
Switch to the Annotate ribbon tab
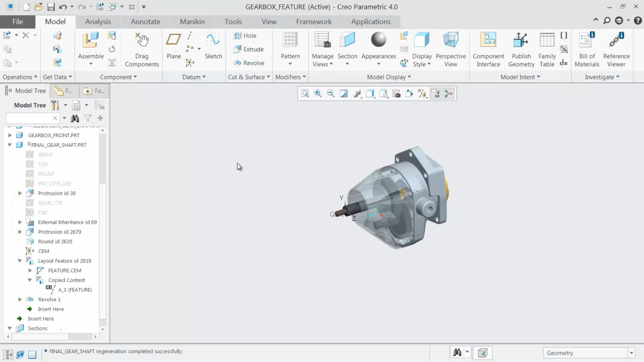[x=145, y=21]
